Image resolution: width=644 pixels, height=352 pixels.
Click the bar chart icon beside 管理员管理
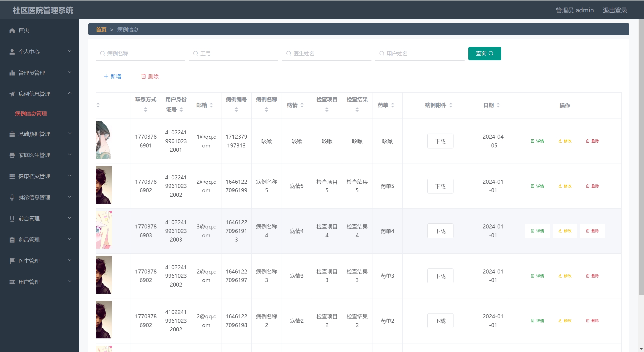pos(12,73)
